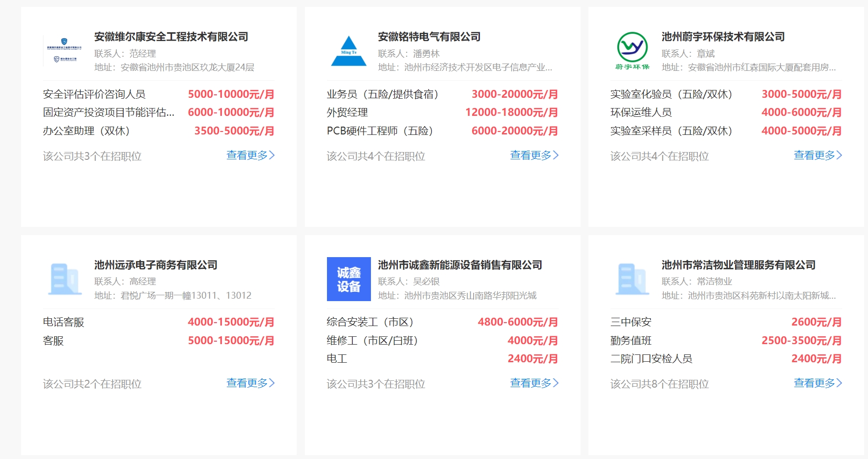Image resolution: width=868 pixels, height=459 pixels.
Task: Open job 二院门口安检人员
Action: tap(651, 359)
